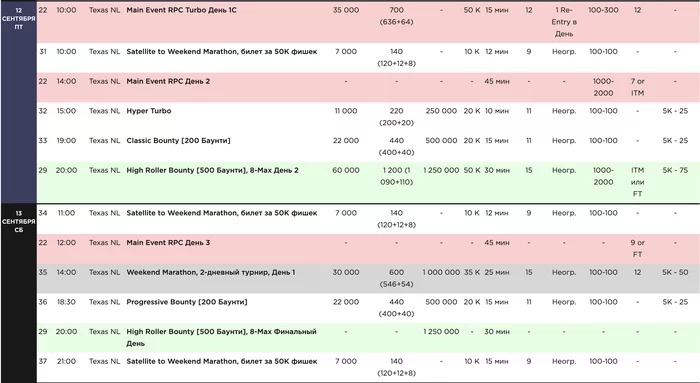Open the 11:00 Satellite to Weekend Marathon row
700x383 pixels.
click(x=368, y=219)
